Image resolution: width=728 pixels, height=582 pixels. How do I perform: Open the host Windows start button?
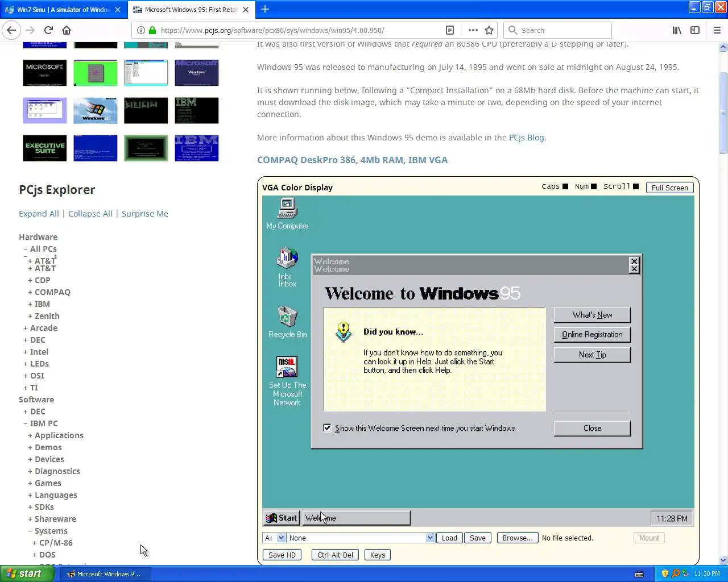[x=26, y=574]
